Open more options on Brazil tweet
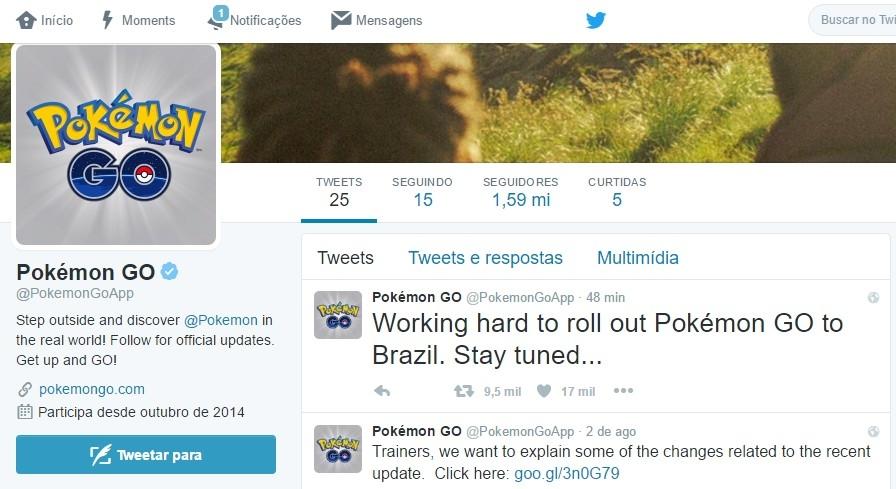 tap(623, 391)
